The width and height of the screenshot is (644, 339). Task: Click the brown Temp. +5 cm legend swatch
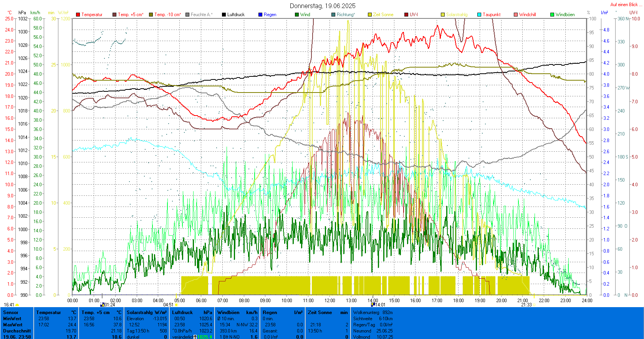pyautogui.click(x=114, y=15)
